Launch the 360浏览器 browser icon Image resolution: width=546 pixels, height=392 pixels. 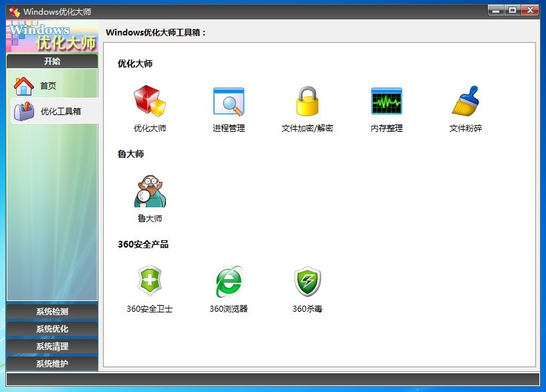[x=227, y=281]
